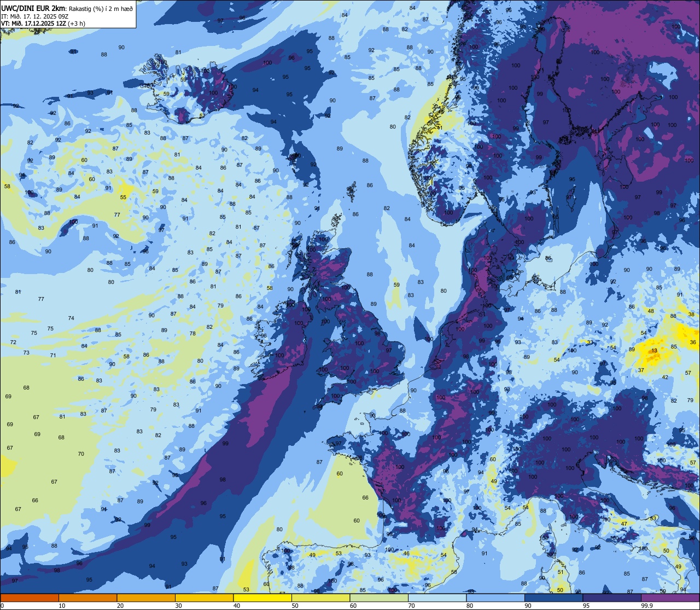The height and width of the screenshot is (610, 700).
Task: Pick the 80–90 light blue legend swatch
Action: 495,597
